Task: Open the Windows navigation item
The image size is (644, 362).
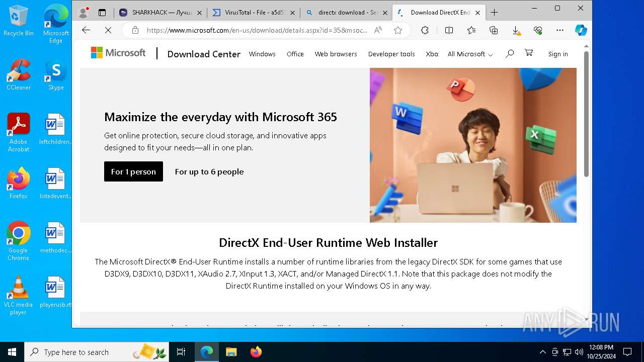Action: click(x=262, y=54)
